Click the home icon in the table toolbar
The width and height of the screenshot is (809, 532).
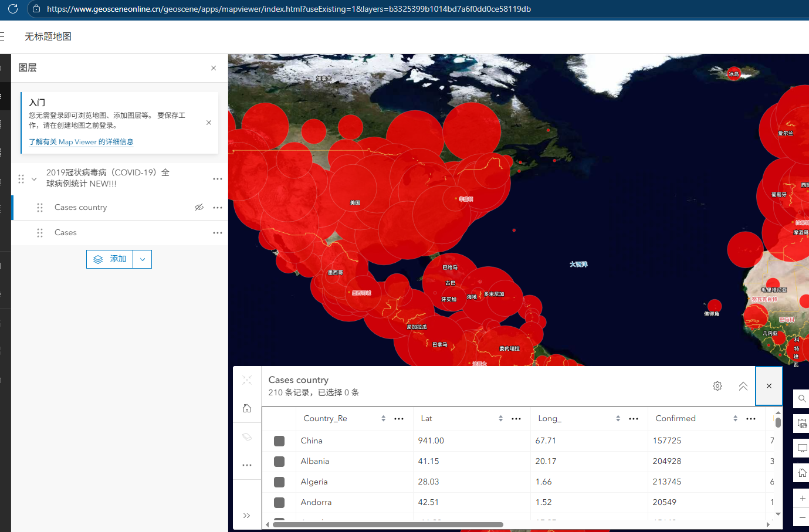click(247, 408)
